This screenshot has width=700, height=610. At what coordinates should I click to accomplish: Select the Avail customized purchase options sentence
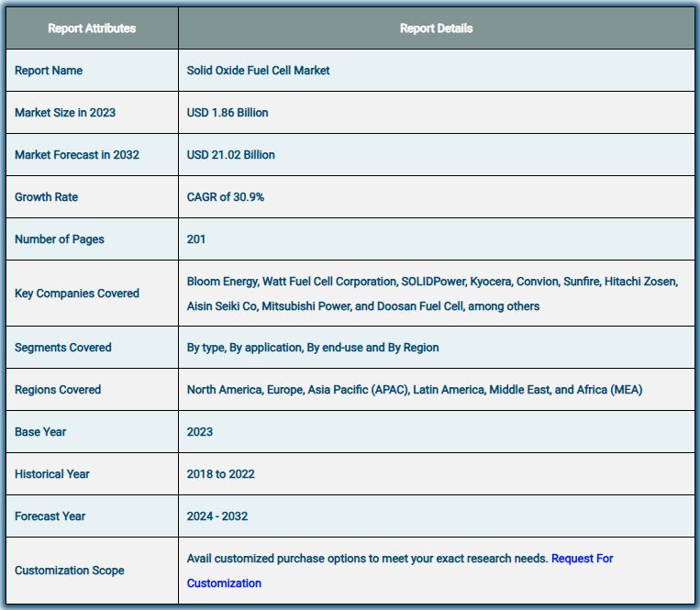click(x=367, y=559)
